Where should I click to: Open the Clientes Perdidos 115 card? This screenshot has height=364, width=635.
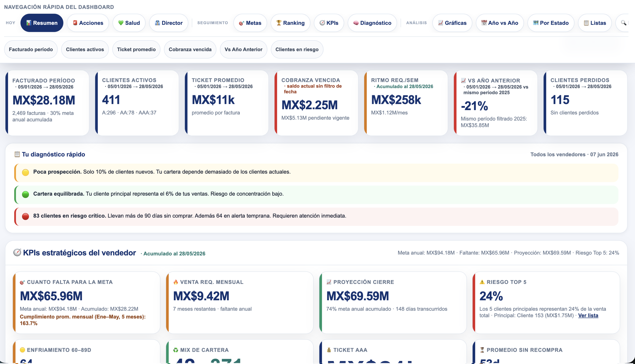[x=586, y=103]
